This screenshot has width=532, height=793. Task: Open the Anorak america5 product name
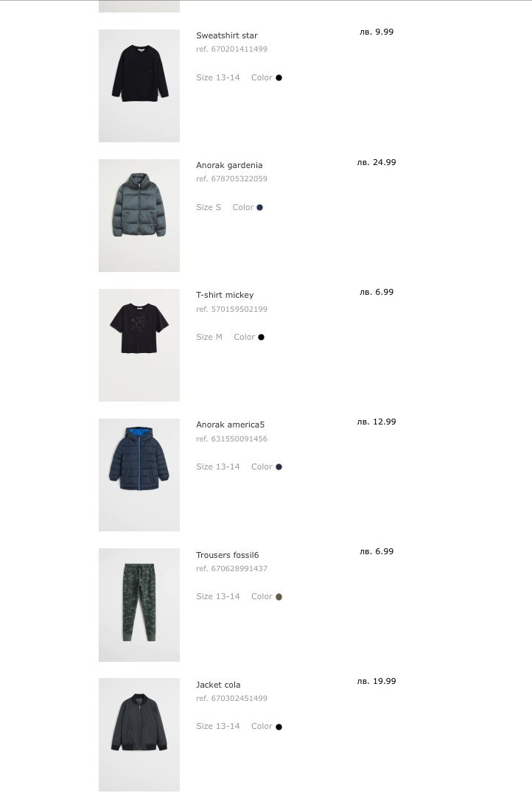pyautogui.click(x=230, y=425)
